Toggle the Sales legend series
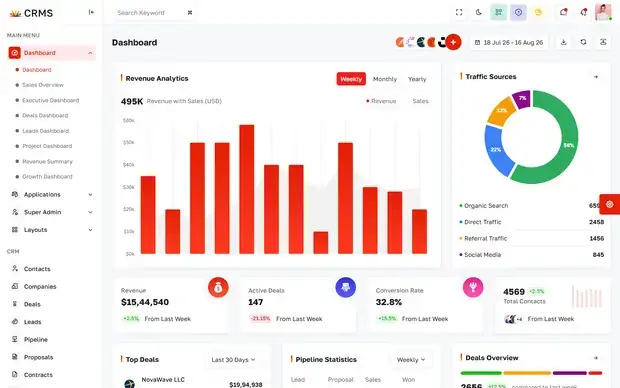 click(x=420, y=101)
